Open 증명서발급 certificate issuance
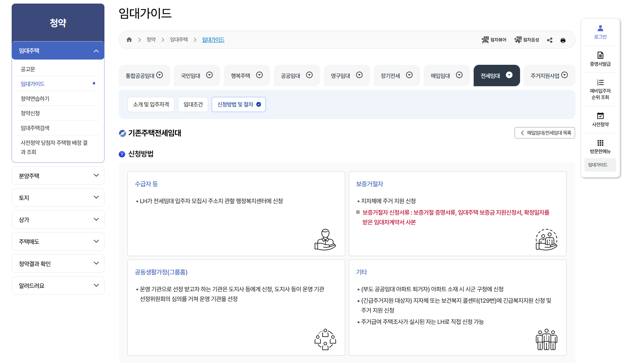Image resolution: width=644 pixels, height=363 pixels. pos(600,59)
